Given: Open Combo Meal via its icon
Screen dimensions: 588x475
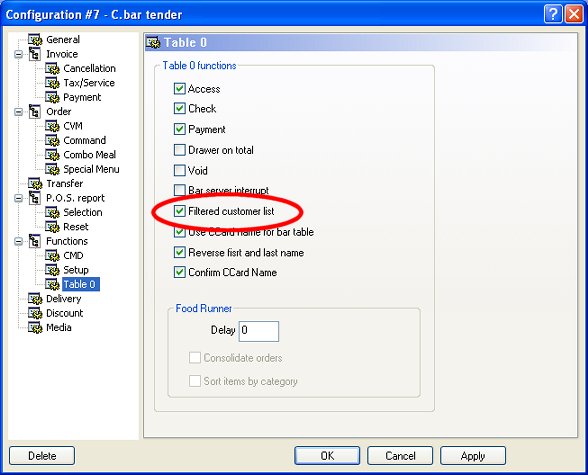Looking at the screenshot, I should (52, 155).
